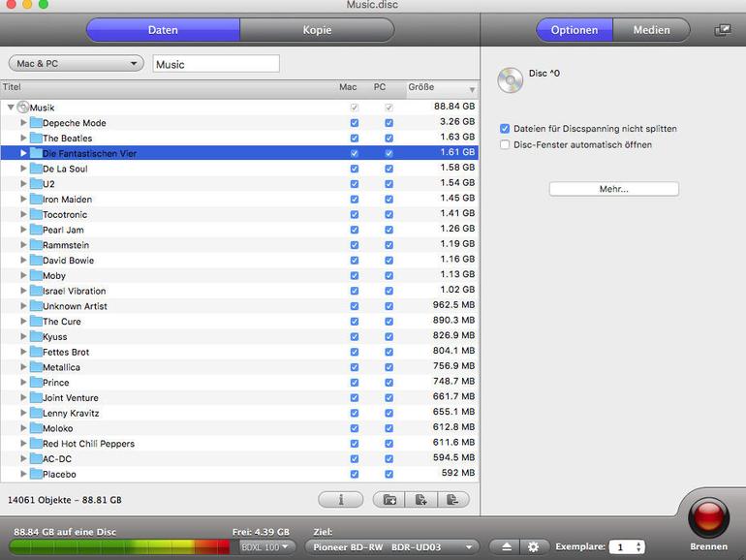
Task: Uncheck the Mac checkbox for Depeche Mode
Action: 355,123
